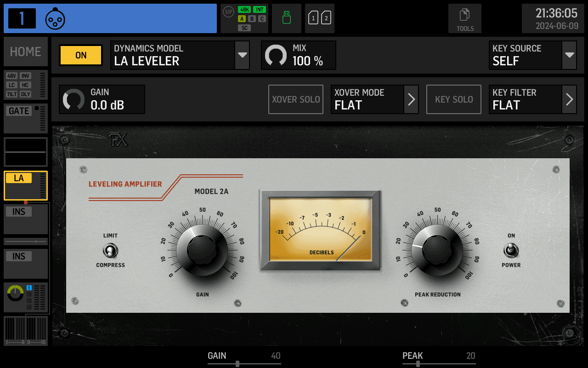
Task: Open the bus sends meter block
Action: [26, 331]
